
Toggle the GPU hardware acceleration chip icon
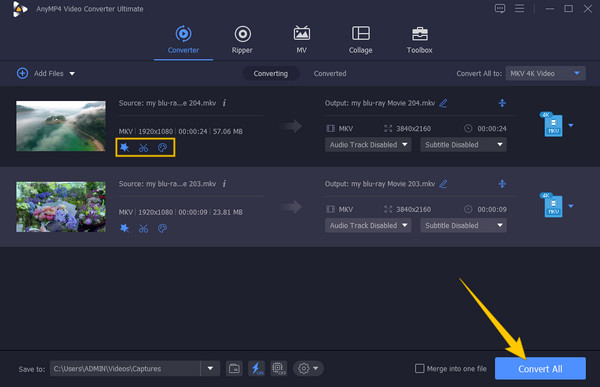[x=279, y=369]
